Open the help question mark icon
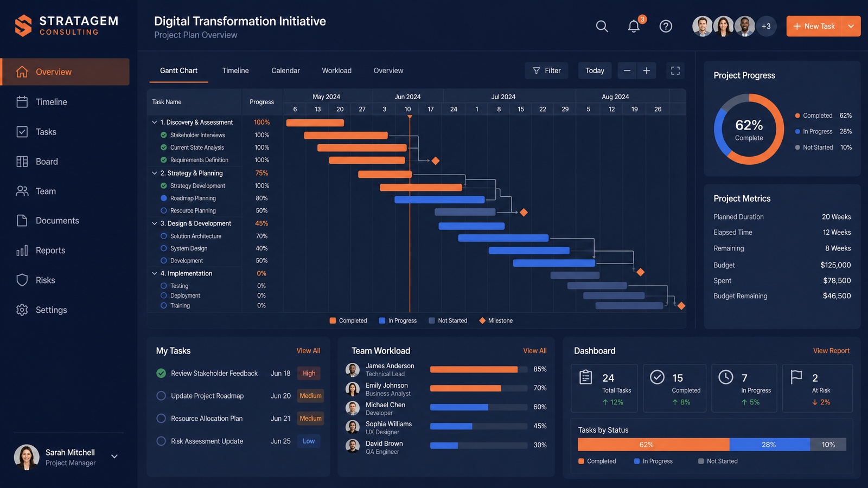 [x=666, y=26]
